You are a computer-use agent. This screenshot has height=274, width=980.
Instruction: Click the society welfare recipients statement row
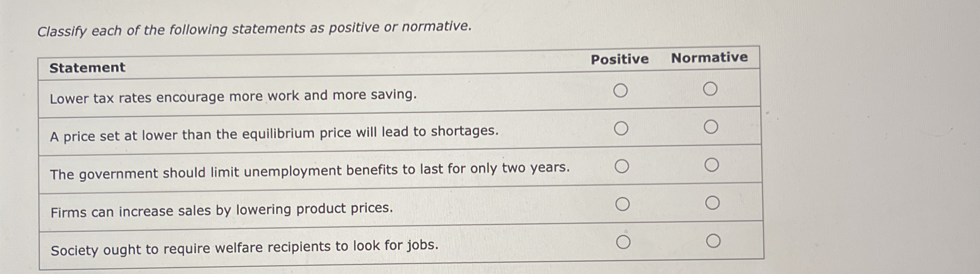point(244,246)
